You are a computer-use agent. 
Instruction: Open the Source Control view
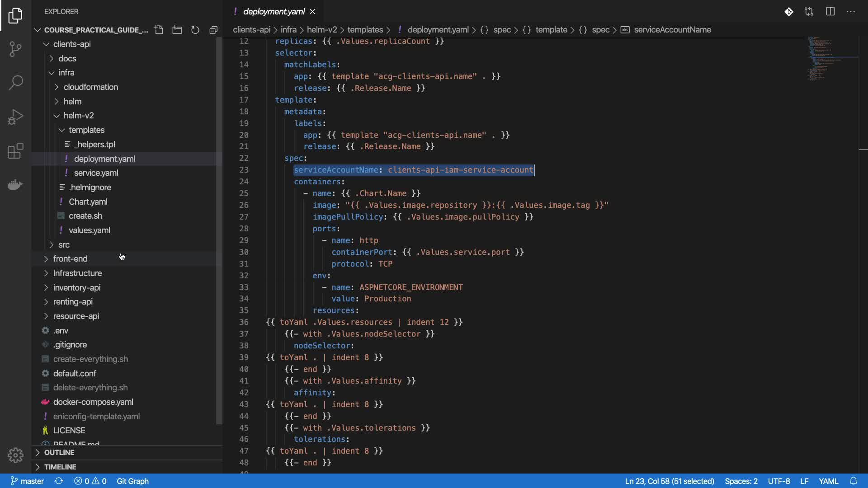tap(15, 49)
